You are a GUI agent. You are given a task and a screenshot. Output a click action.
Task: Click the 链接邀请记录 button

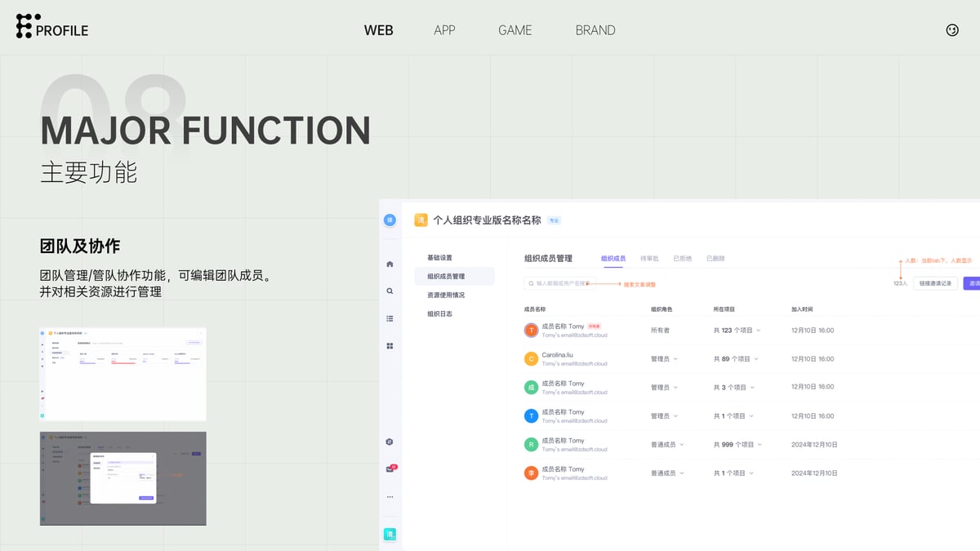935,283
